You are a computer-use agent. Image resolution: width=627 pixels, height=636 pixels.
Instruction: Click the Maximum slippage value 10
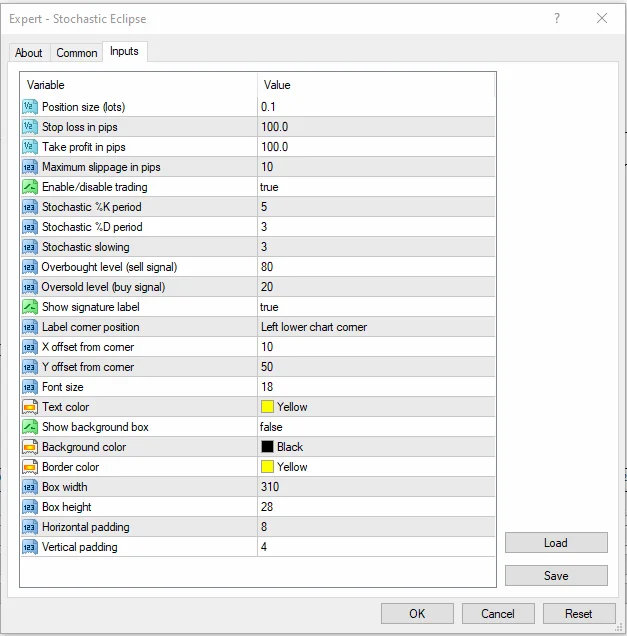[x=376, y=167]
